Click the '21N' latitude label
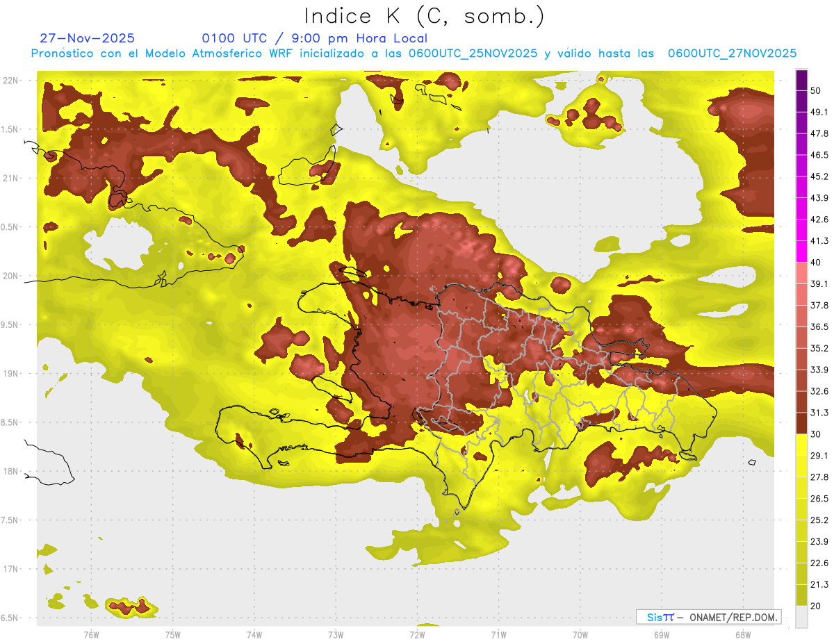Viewport: 834px width, 644px height. click(10, 179)
